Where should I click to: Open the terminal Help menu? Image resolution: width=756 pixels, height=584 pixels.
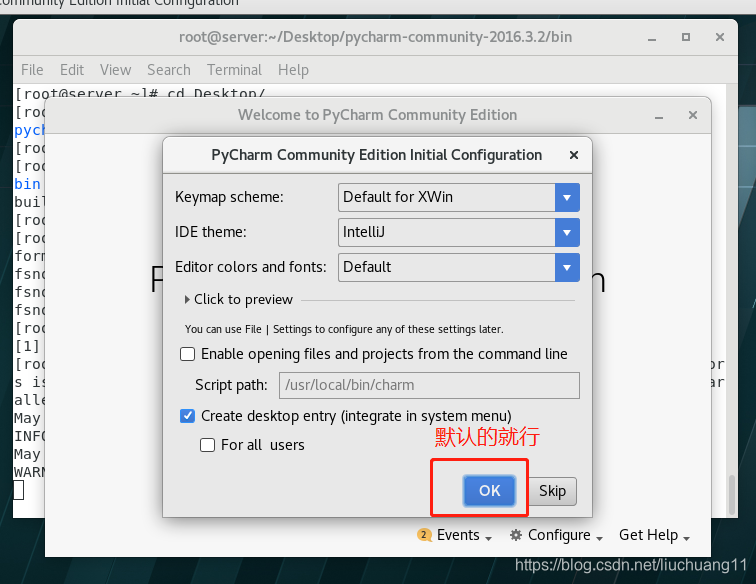(x=293, y=70)
